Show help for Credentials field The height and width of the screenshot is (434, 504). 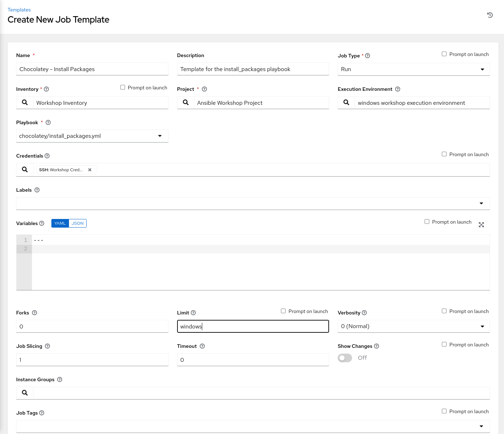[47, 156]
